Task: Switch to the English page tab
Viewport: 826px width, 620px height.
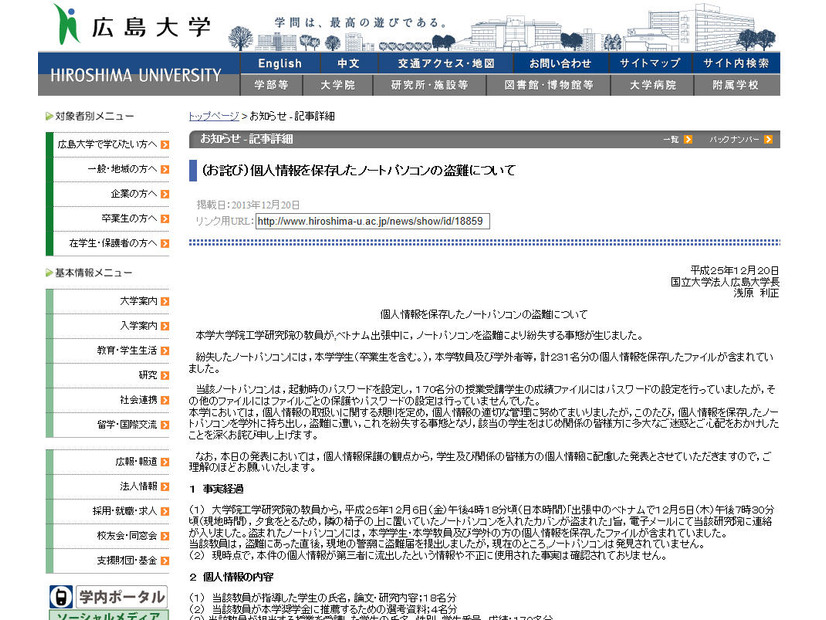Action: tap(279, 62)
